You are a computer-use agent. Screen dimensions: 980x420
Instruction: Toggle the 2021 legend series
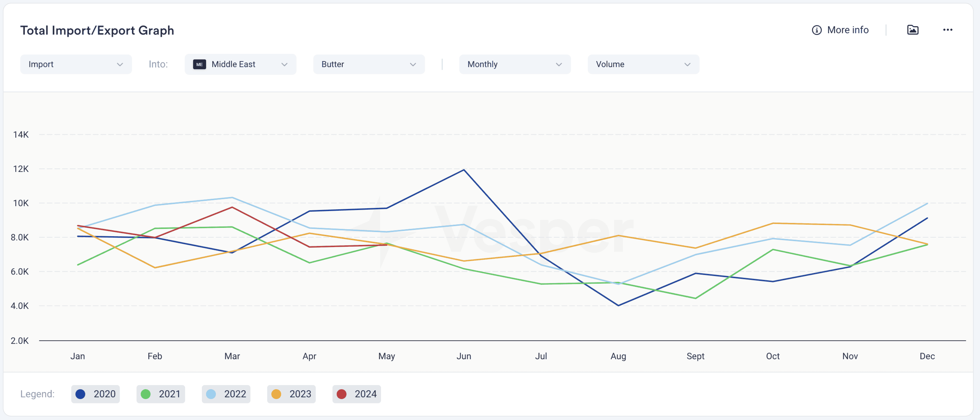coord(161,394)
